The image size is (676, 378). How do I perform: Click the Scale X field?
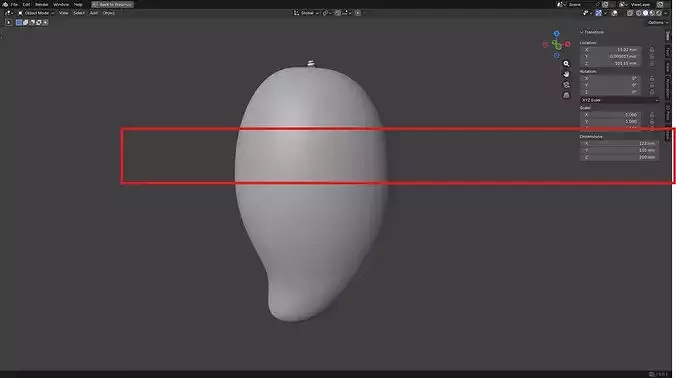coord(611,115)
